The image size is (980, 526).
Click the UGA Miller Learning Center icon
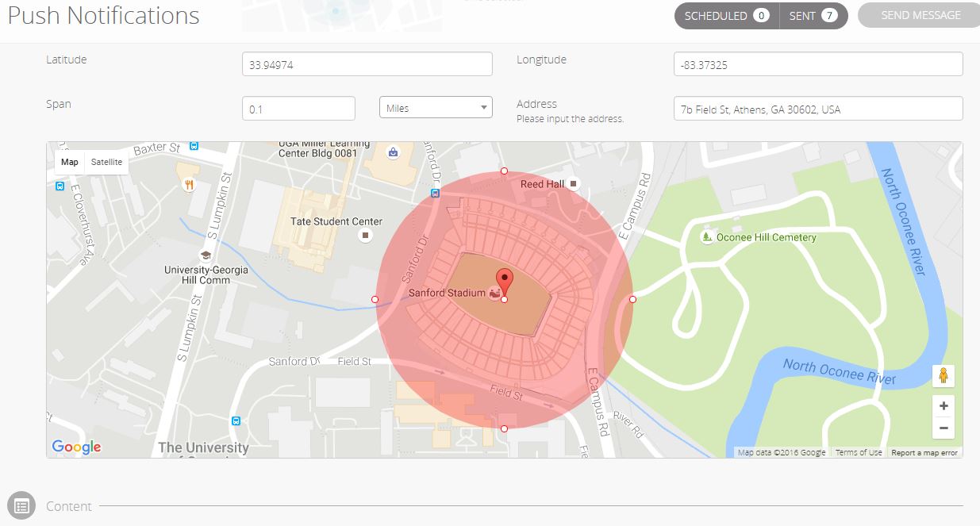[392, 152]
